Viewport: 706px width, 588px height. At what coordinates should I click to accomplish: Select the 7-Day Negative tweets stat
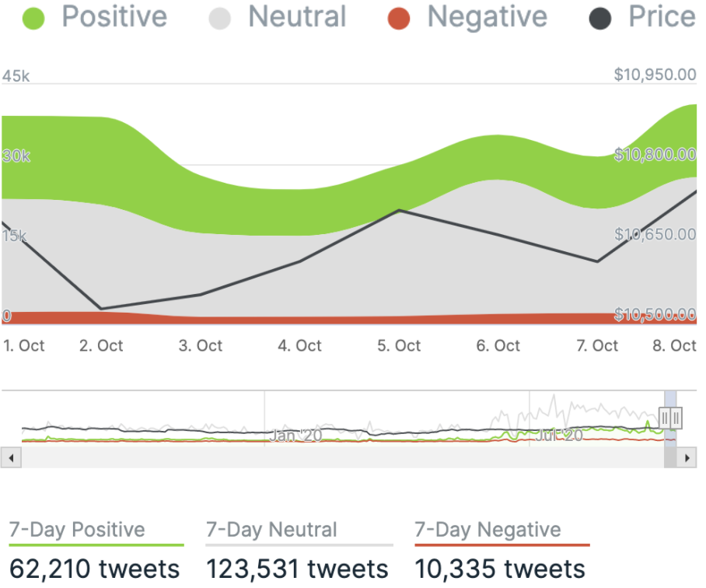(x=500, y=569)
